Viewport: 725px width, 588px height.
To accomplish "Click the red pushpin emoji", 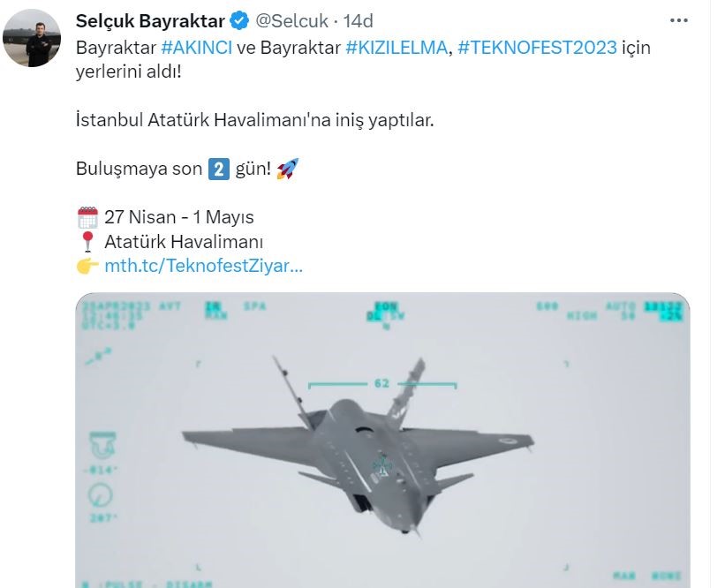I will tap(87, 242).
